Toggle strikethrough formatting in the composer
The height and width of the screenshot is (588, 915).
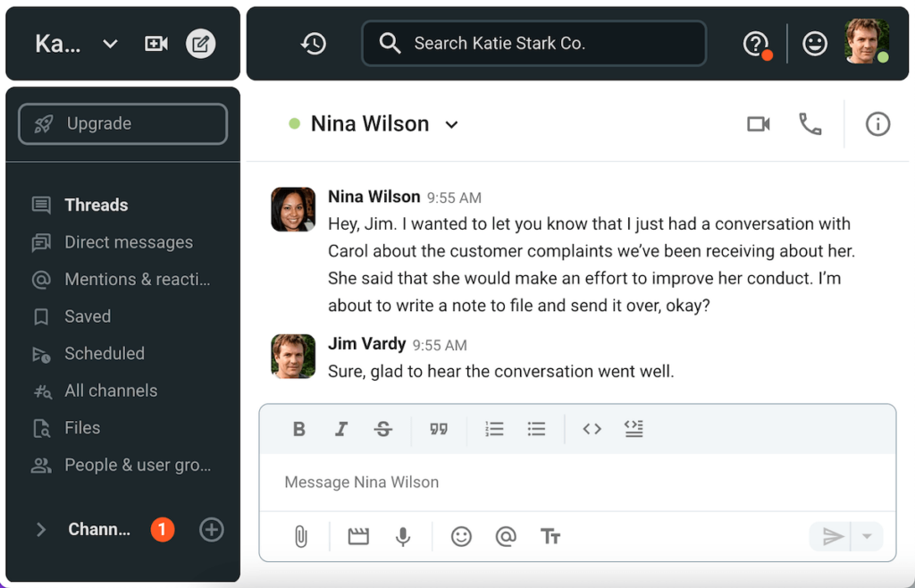pos(382,429)
